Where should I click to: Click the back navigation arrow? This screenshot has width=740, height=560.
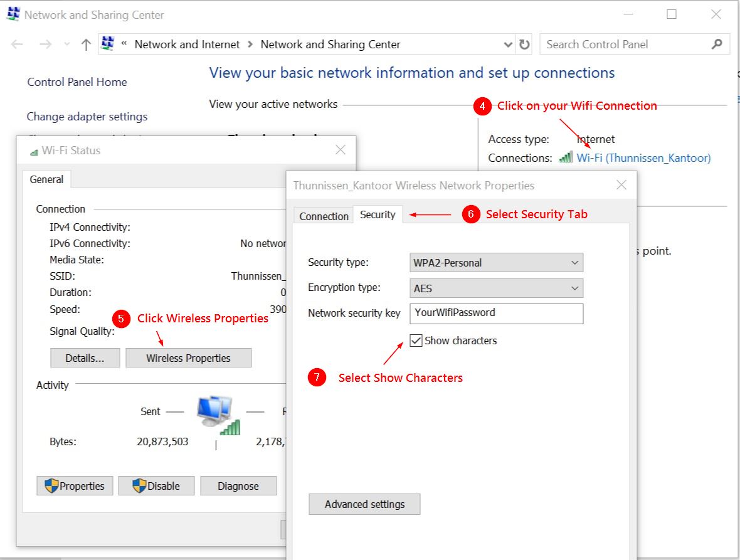(x=17, y=44)
